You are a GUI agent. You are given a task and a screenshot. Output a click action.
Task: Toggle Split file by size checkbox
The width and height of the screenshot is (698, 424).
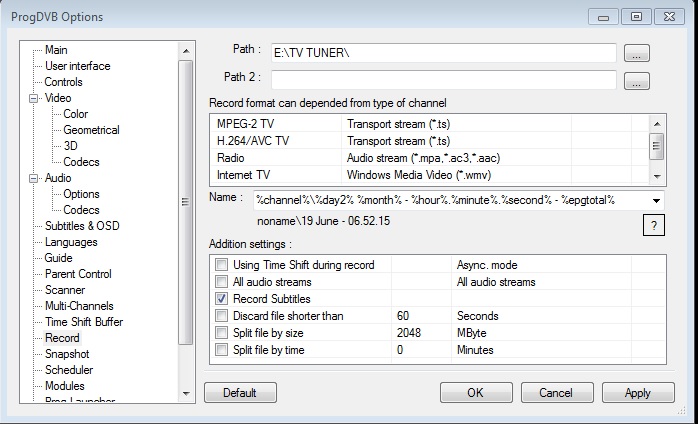pyautogui.click(x=221, y=333)
